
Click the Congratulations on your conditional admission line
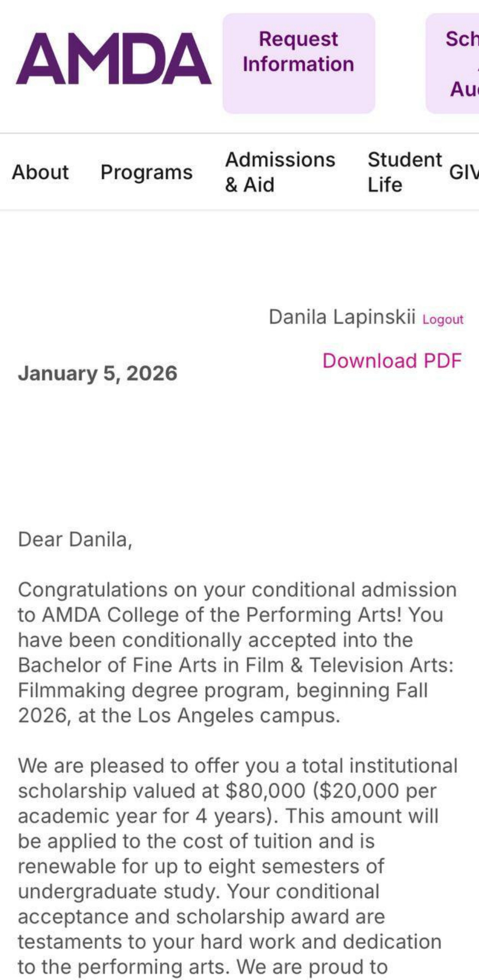click(x=237, y=590)
